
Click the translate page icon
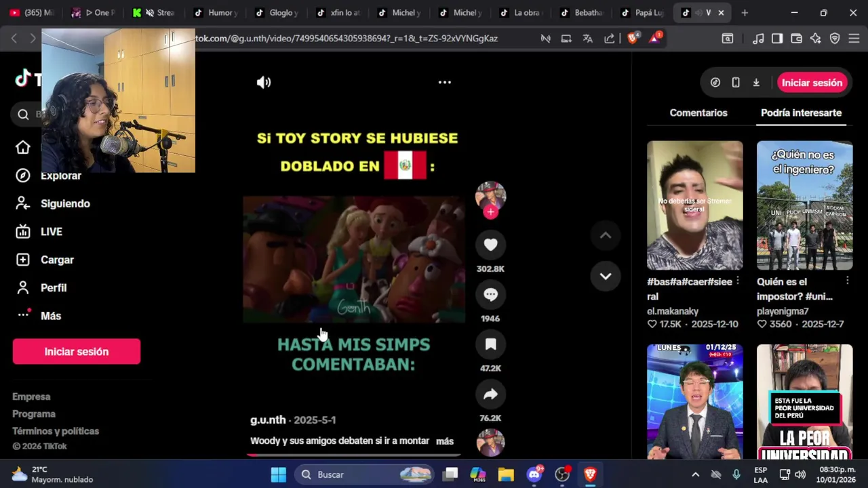pyautogui.click(x=588, y=39)
